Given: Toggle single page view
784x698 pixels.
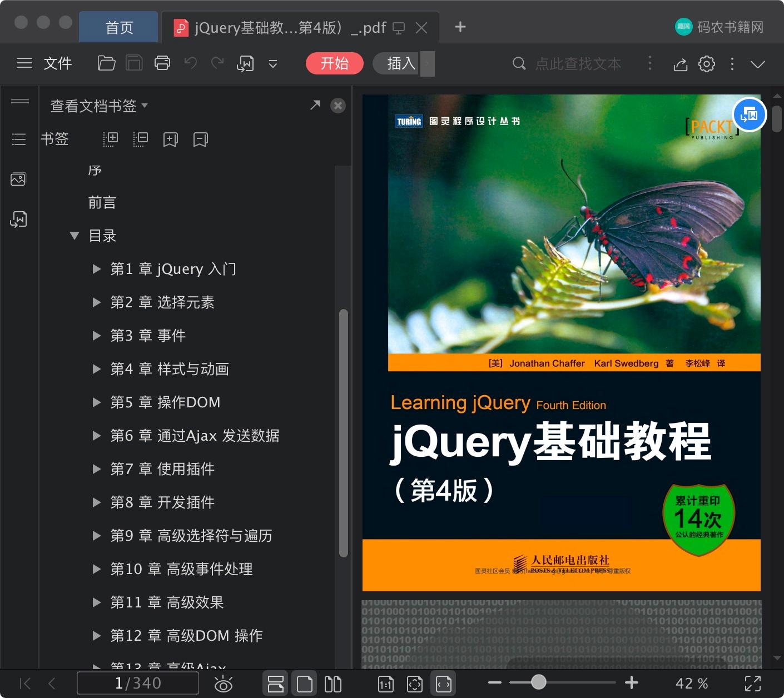Looking at the screenshot, I should click(x=304, y=684).
